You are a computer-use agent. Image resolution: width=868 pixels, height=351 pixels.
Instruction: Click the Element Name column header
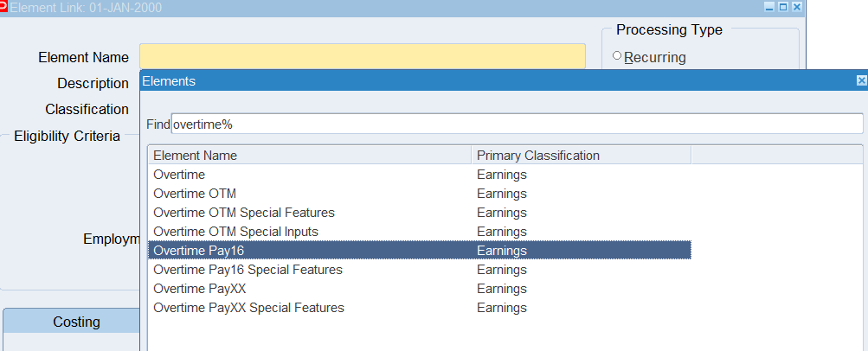click(x=311, y=156)
